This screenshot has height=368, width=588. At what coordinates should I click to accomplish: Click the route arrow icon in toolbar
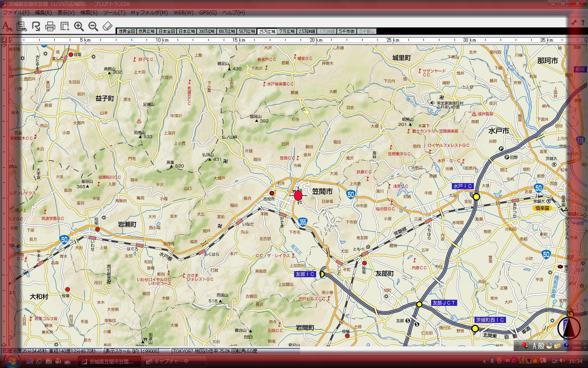click(x=36, y=27)
